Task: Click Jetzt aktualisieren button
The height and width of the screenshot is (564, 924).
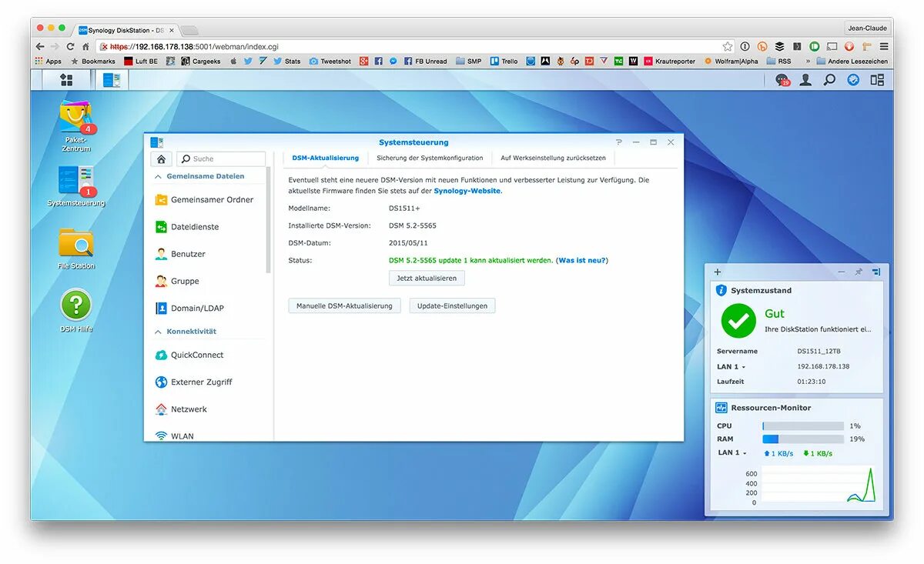Action: 427,278
